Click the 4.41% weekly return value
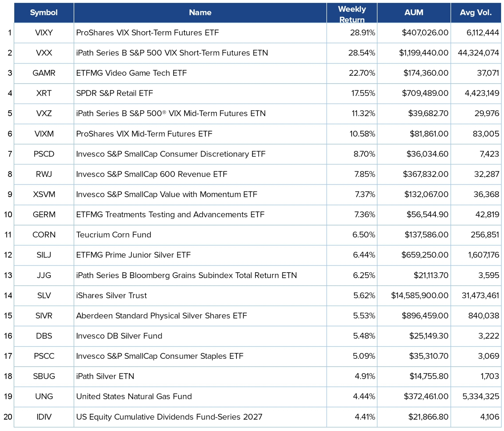This screenshot has height=431, width=504. click(365, 417)
